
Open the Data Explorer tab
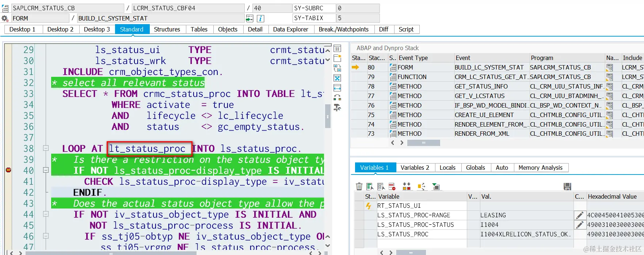(x=291, y=29)
